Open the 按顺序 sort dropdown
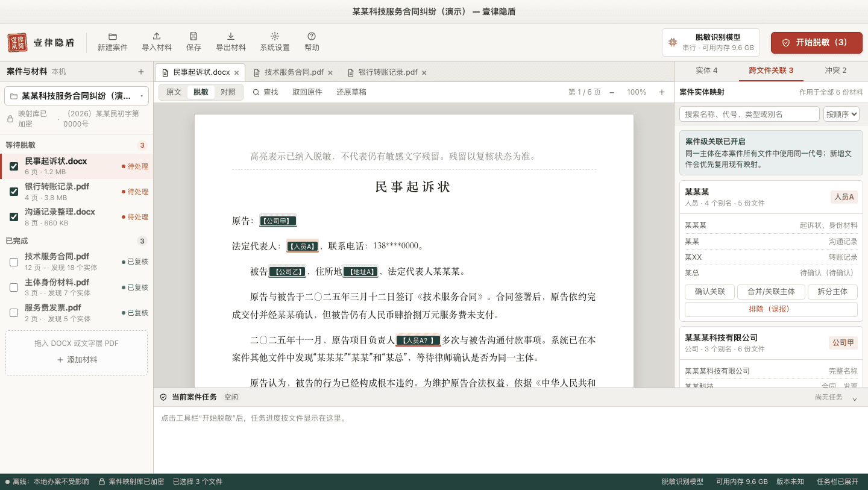 tap(841, 114)
